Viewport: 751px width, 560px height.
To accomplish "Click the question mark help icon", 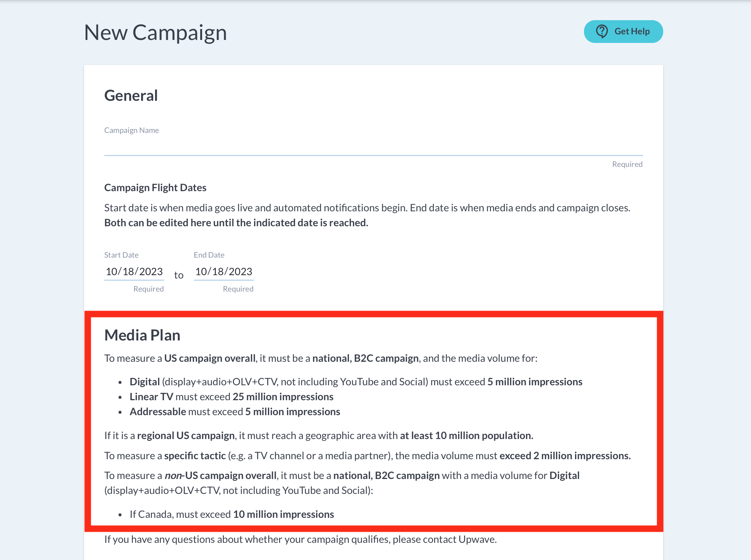I will [602, 31].
